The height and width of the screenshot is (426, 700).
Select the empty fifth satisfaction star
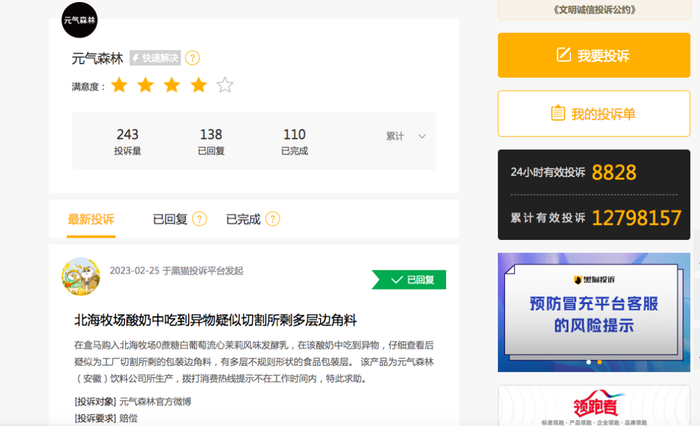point(225,85)
